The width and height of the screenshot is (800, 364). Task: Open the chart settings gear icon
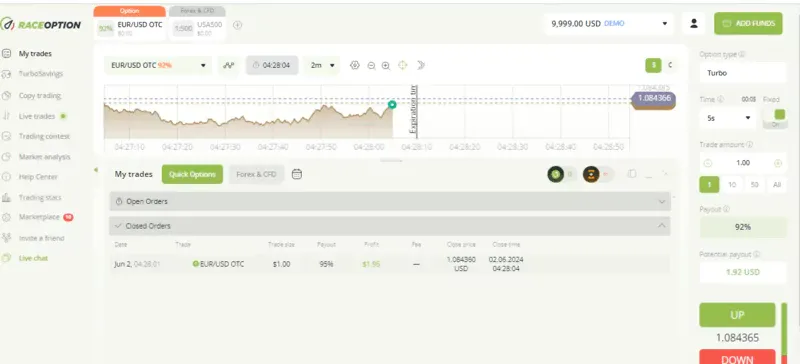[355, 65]
